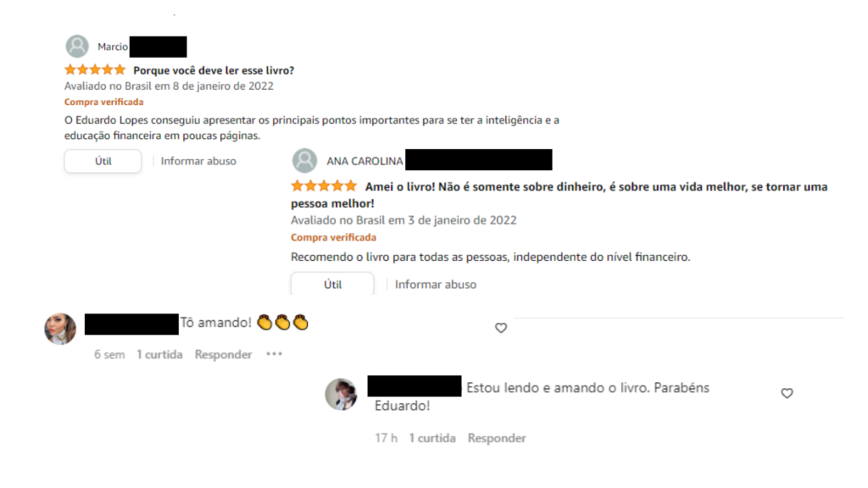The height and width of the screenshot is (488, 868).
Task: Like the "Estou lendo e amando" comment heart
Action: coord(787,393)
